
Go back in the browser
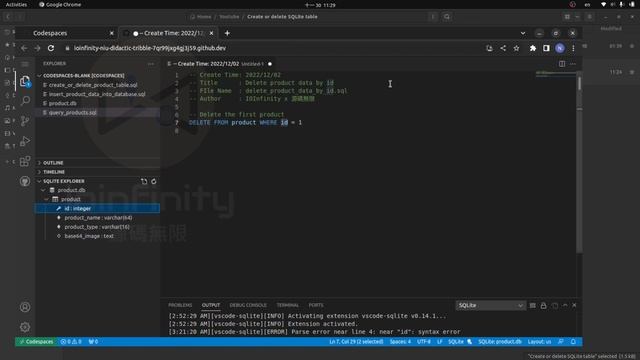[24, 48]
